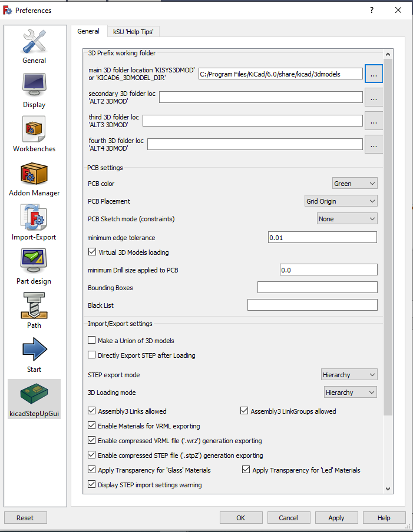Click the FreeCAD Preferences title icon
The image size is (413, 532).
[8, 10]
